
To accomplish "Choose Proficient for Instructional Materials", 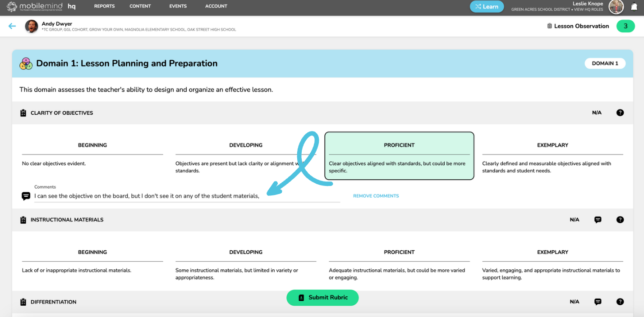I will tap(399, 263).
